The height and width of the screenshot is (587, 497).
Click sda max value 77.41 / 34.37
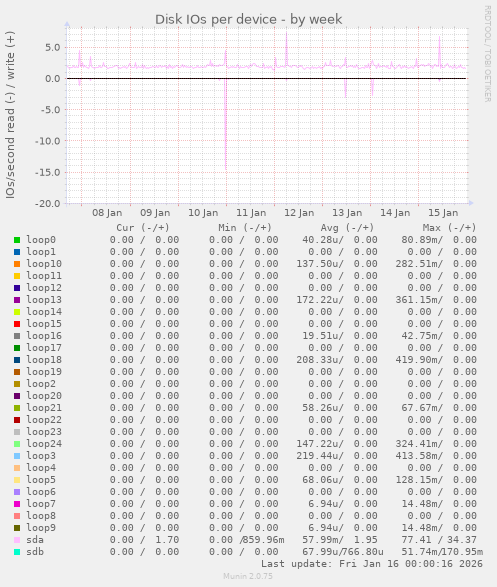tap(439, 540)
